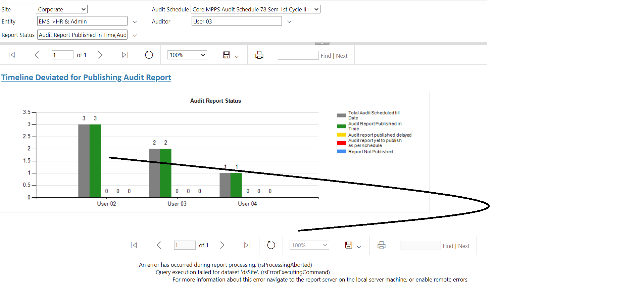Click Next link in top toolbar

(342, 56)
